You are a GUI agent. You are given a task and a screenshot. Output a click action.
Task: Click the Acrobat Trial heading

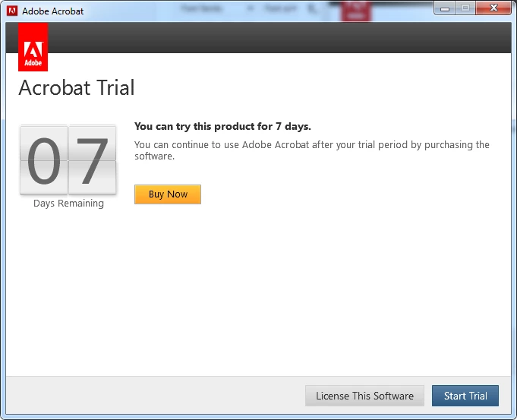[77, 88]
